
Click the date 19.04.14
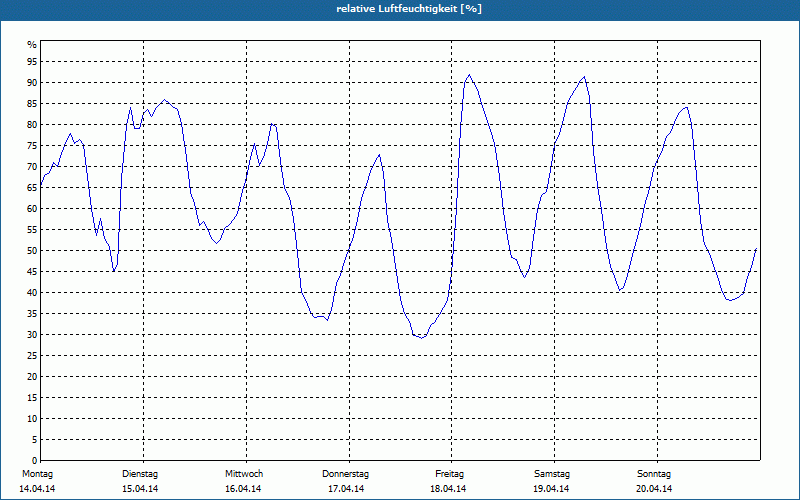tap(551, 489)
